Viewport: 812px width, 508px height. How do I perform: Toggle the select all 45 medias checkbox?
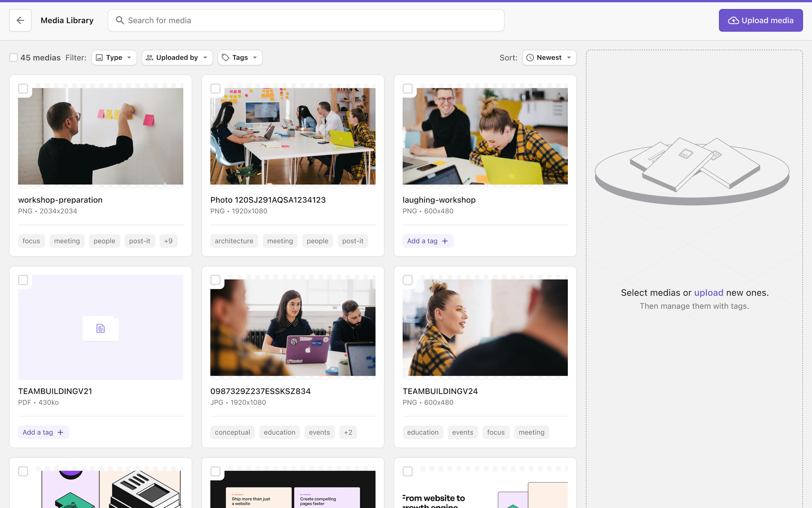point(13,57)
